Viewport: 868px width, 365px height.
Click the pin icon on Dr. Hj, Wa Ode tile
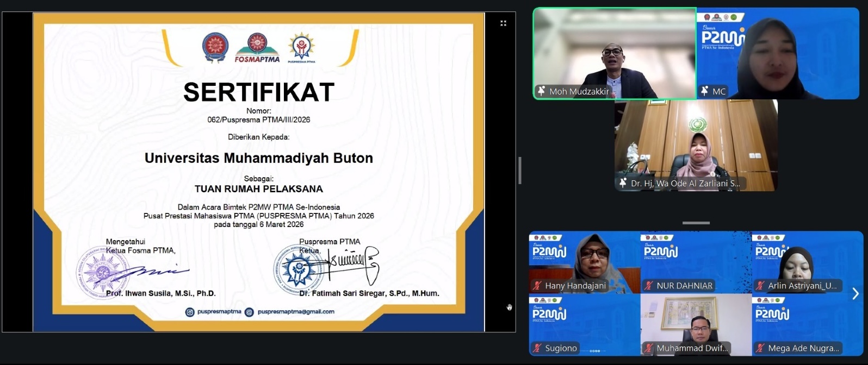click(623, 183)
